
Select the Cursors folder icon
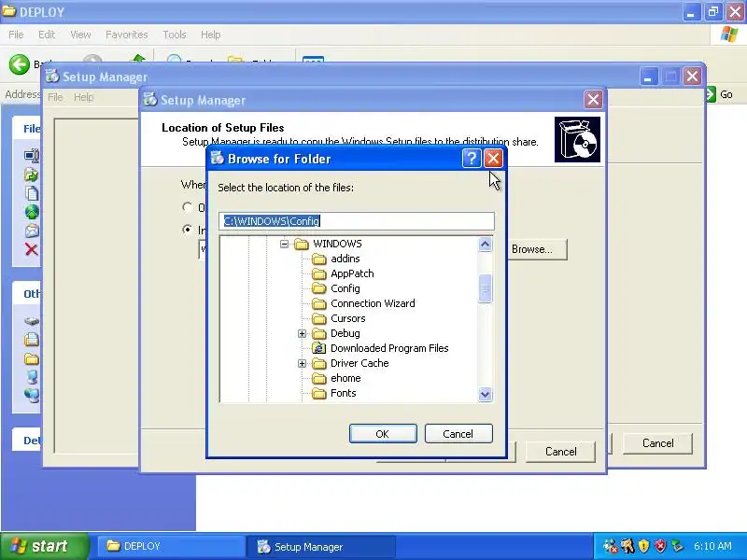coord(318,318)
